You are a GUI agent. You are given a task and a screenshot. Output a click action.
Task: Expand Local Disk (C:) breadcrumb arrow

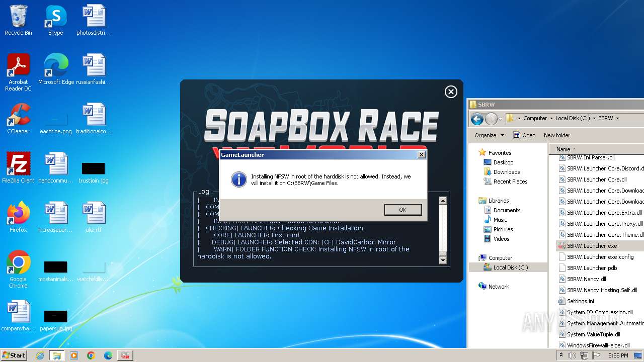594,119
